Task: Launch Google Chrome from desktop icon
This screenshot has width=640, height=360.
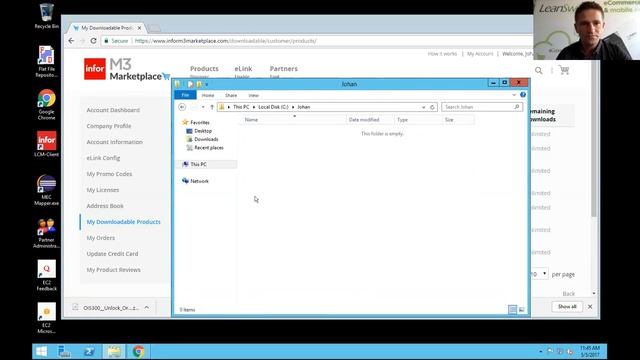Action: tap(47, 104)
